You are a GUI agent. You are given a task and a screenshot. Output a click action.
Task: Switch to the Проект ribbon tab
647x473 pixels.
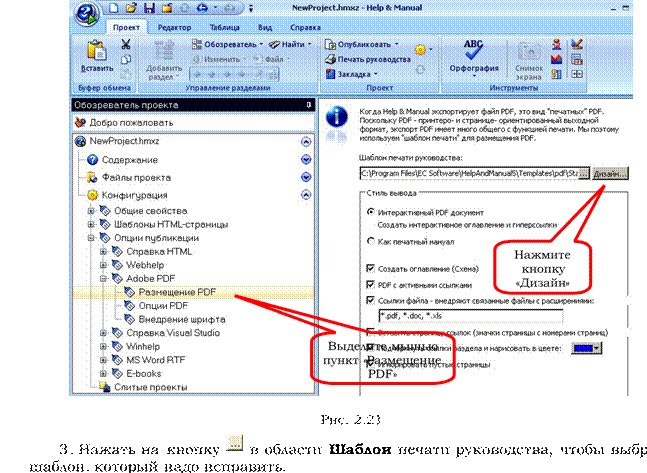[x=126, y=28]
